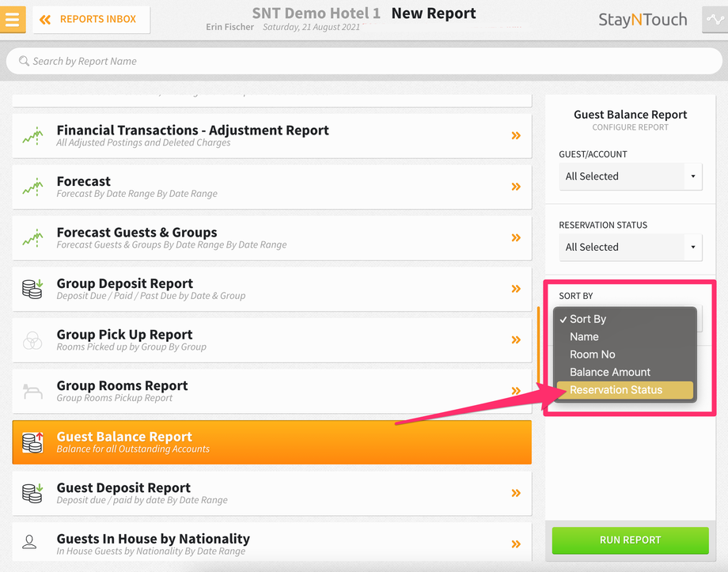
Task: Open the Group Pick Up Report
Action: tap(271, 340)
